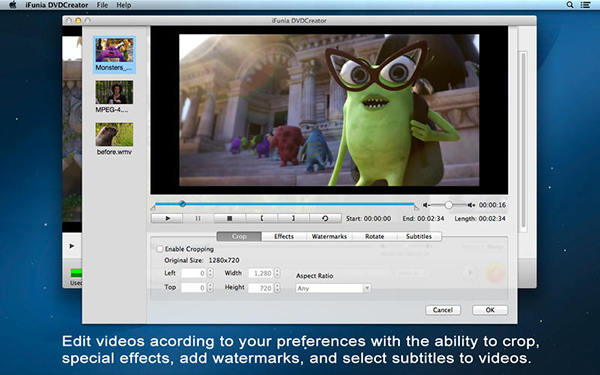Click the volume down speaker icon
Image resolution: width=600 pixels, height=375 pixels.
tap(426, 205)
